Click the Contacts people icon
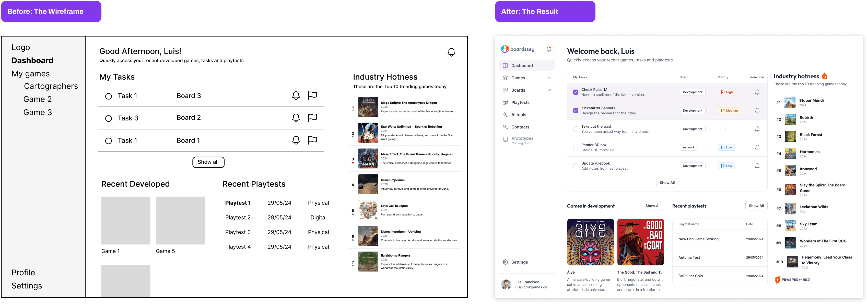868x304 pixels. (505, 127)
